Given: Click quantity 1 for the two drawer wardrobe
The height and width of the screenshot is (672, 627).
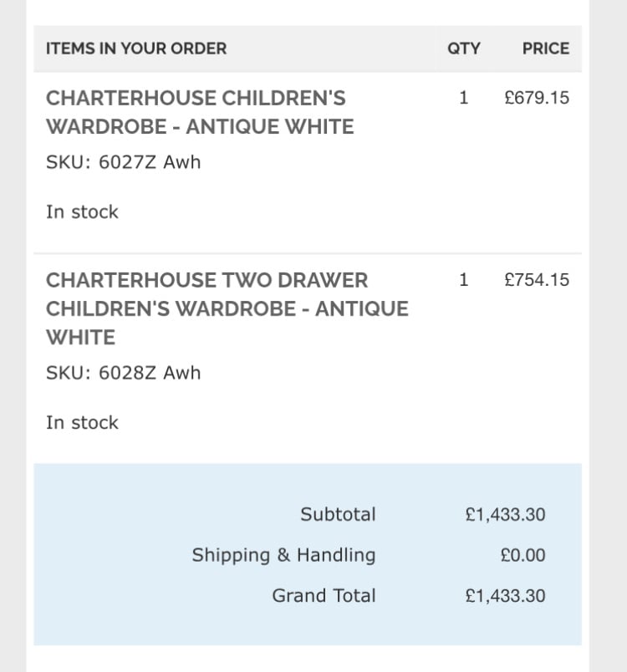Looking at the screenshot, I should 464,280.
